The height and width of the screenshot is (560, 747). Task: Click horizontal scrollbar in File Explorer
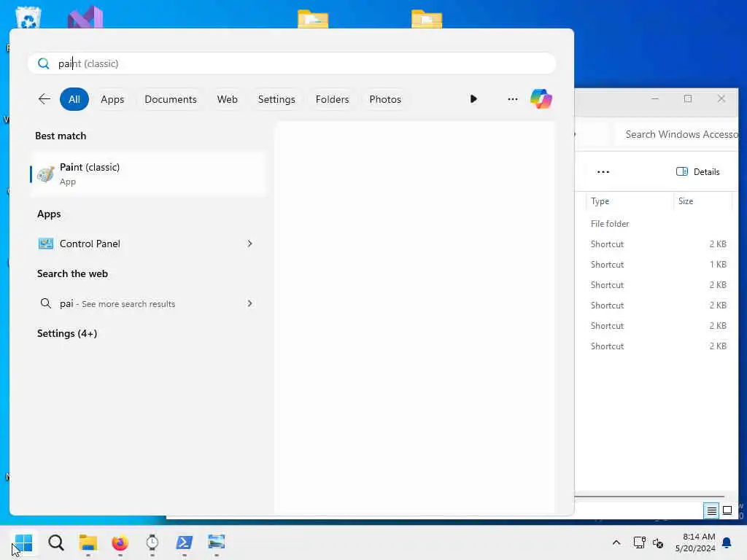[x=649, y=496]
